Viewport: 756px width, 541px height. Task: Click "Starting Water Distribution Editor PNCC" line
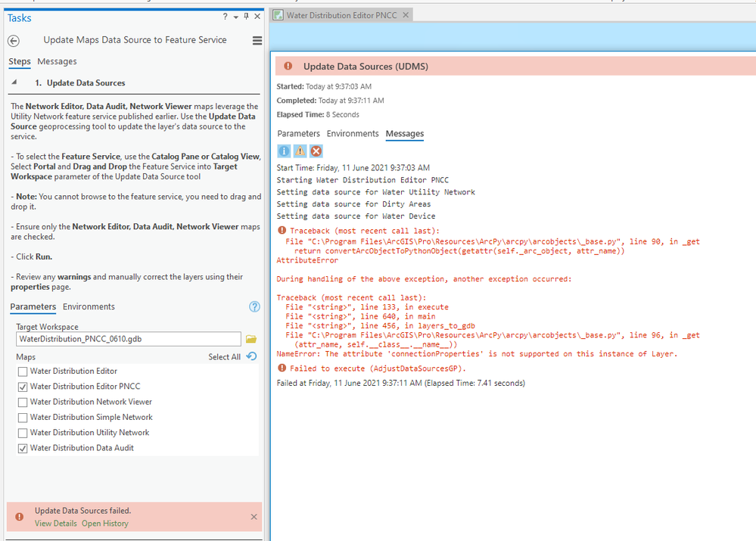point(362,180)
